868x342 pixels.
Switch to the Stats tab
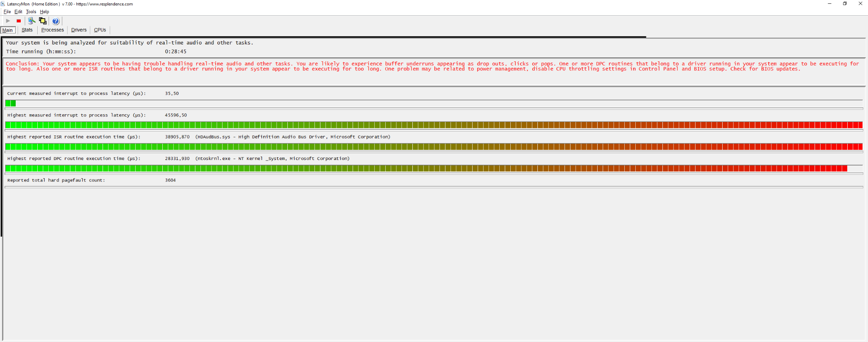pos(27,30)
